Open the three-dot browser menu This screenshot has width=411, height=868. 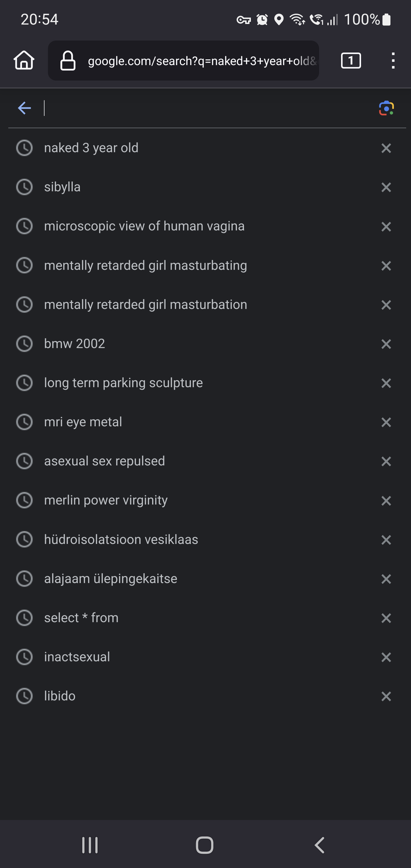393,61
